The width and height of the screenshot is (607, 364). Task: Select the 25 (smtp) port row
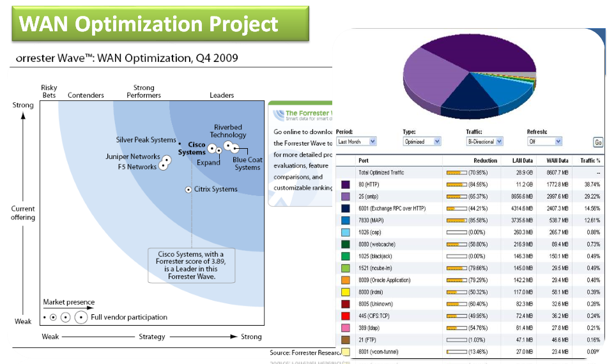[469, 197]
